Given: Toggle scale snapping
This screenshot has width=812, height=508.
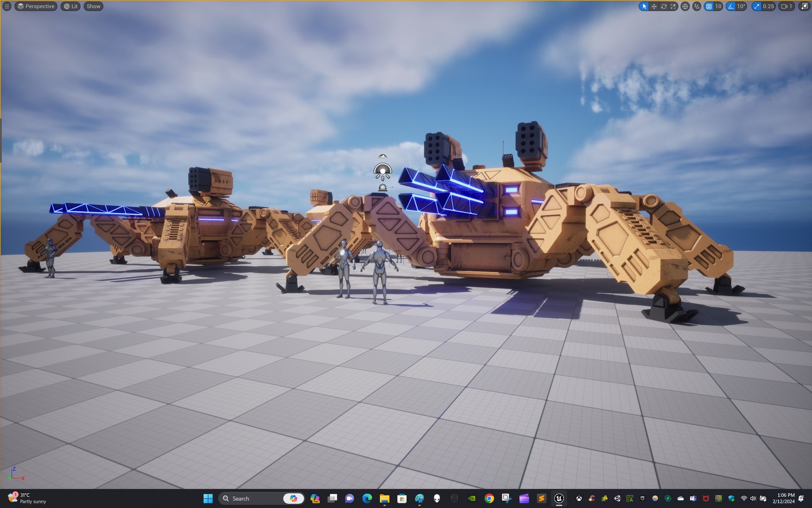Looking at the screenshot, I should [756, 6].
